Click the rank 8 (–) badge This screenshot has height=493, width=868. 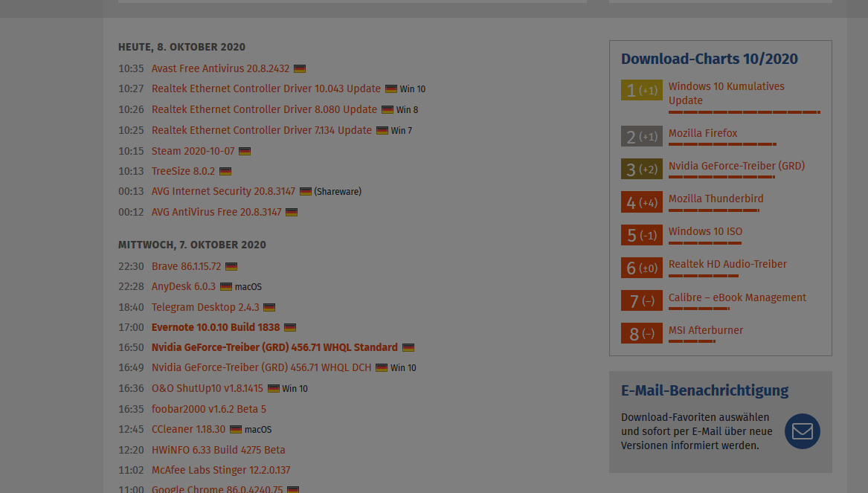(642, 333)
